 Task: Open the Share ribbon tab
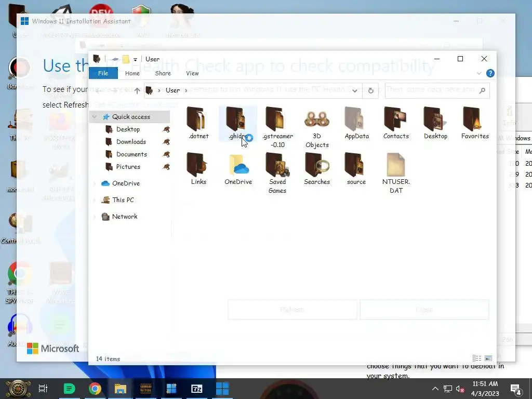(x=163, y=73)
